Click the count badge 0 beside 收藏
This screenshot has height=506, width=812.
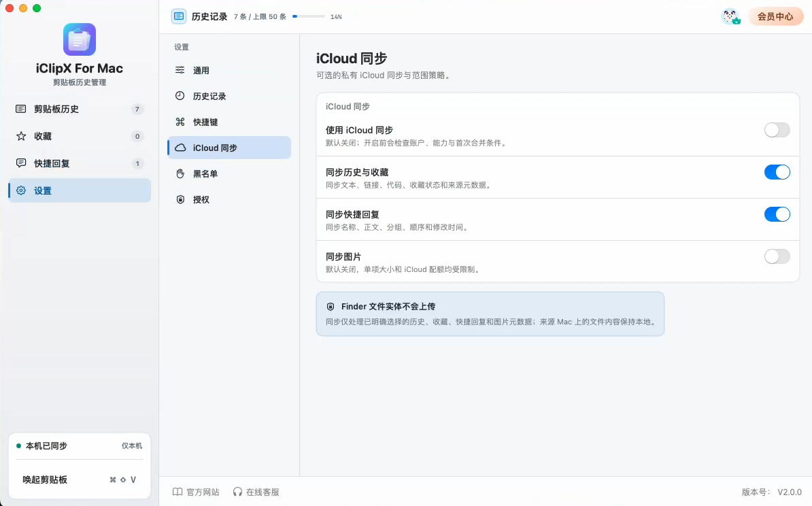tap(137, 136)
